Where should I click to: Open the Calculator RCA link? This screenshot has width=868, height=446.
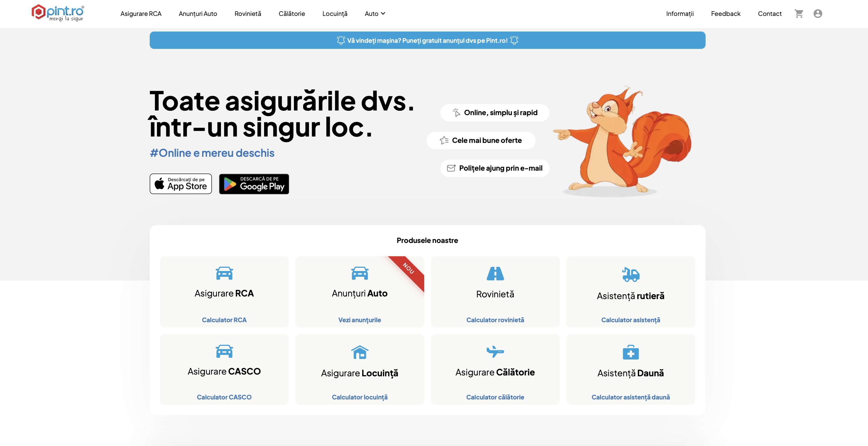tap(224, 320)
